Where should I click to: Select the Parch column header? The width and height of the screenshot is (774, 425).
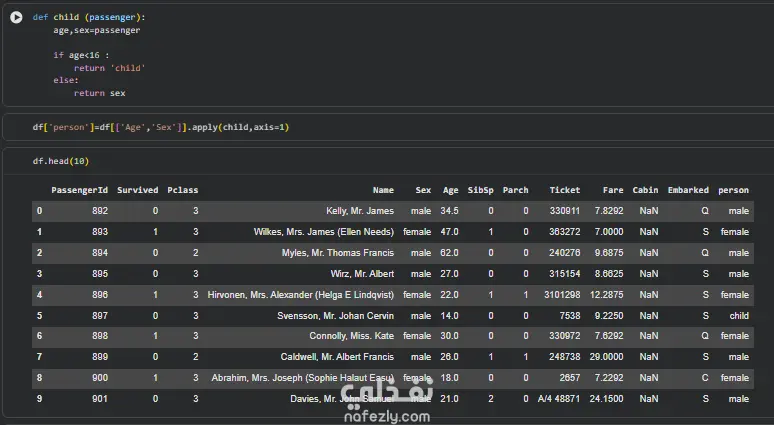point(515,190)
